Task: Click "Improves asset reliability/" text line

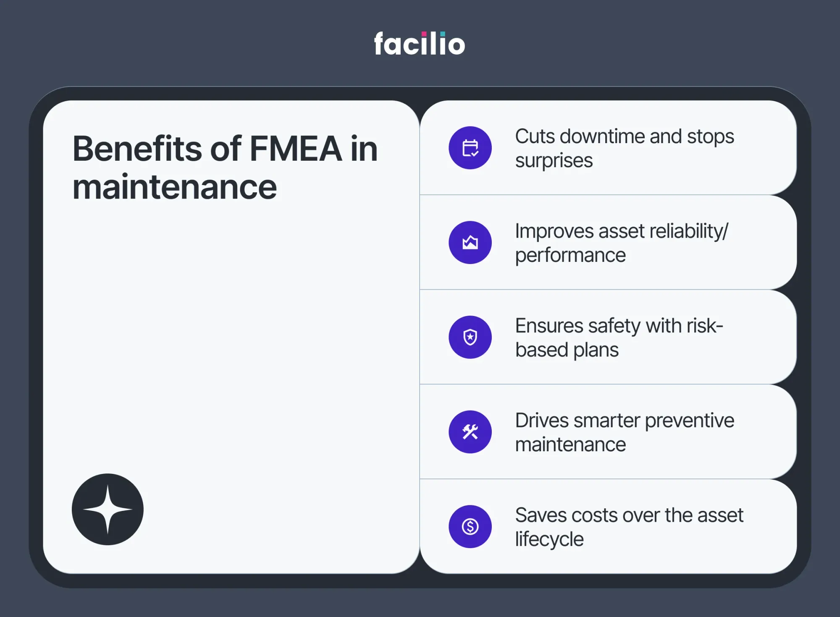Action: pos(622,231)
